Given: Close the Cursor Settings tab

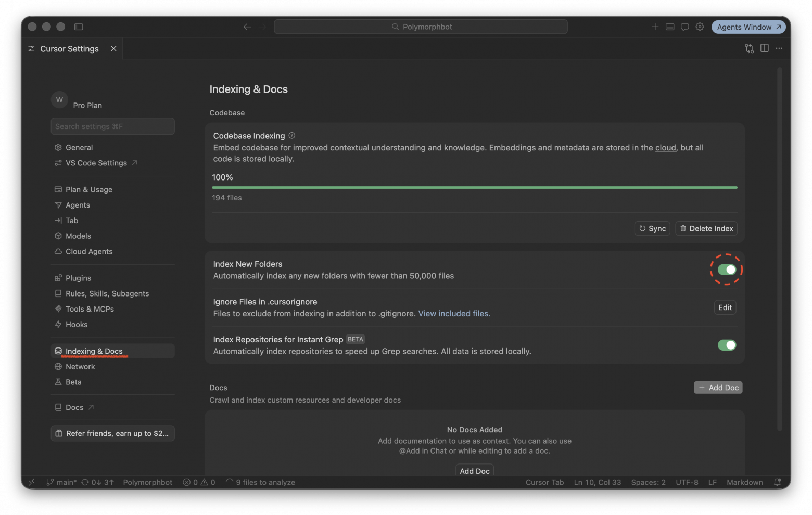Looking at the screenshot, I should pos(113,48).
